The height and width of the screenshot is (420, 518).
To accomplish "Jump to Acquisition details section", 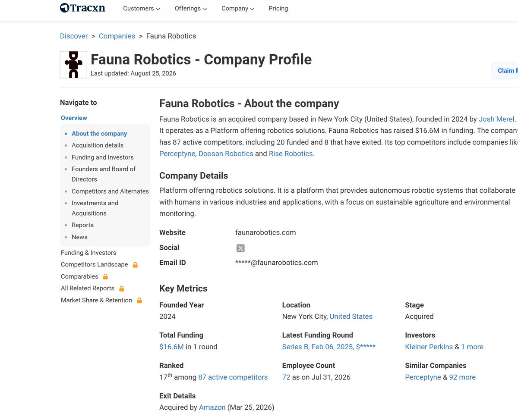I will tap(98, 145).
